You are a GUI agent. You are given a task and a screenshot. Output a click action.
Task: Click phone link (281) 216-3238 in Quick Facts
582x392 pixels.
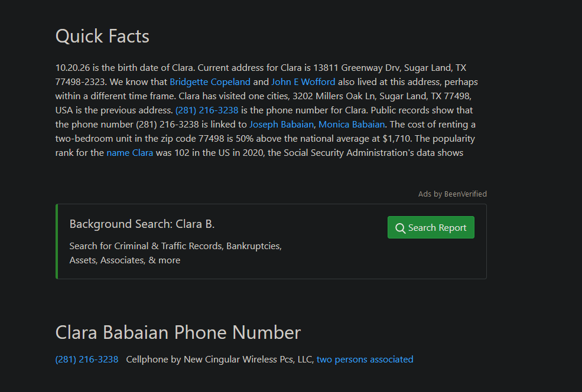(207, 110)
